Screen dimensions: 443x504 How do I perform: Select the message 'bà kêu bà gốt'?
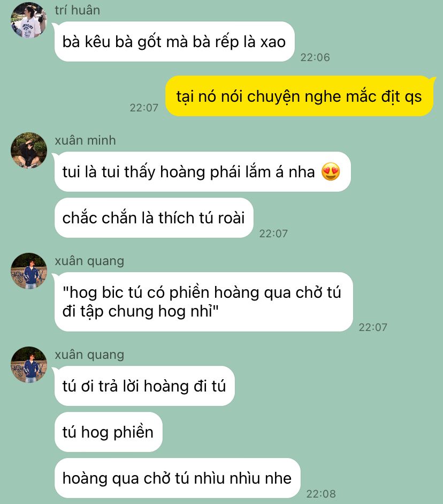[174, 41]
